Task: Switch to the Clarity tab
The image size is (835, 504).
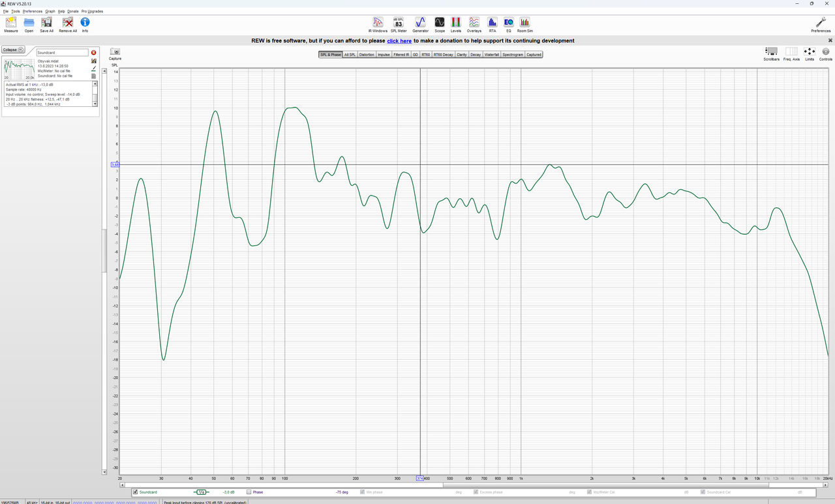Action: point(462,55)
